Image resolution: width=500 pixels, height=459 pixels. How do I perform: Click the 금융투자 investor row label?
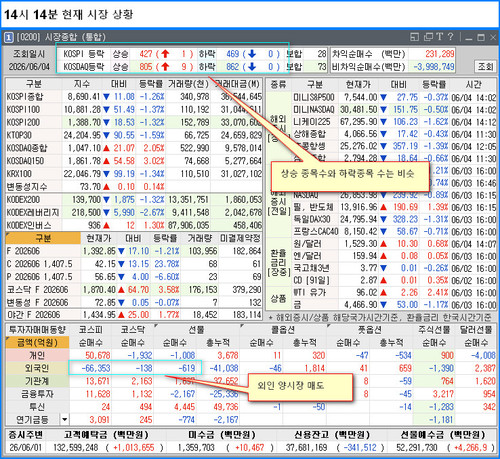[37, 394]
